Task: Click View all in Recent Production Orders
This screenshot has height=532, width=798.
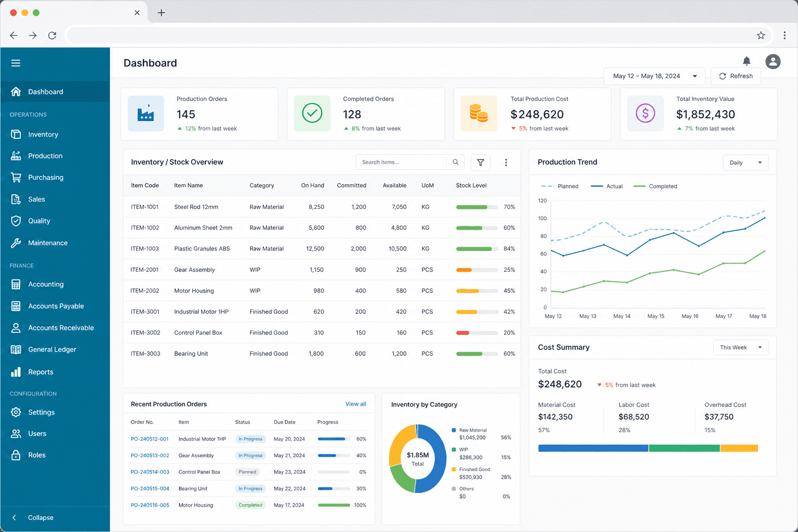Action: click(356, 404)
